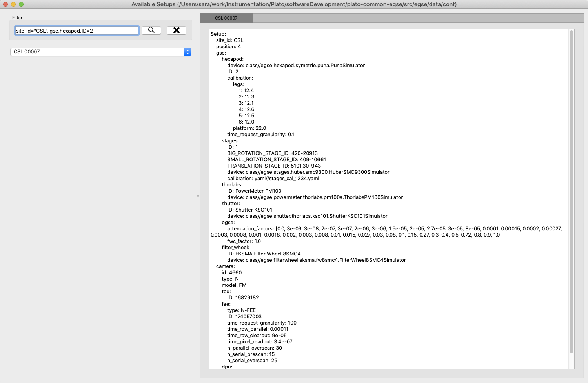588x383 pixels.
Task: Click the 'calibration: yaml//stages_cal_1234.yaml' line
Action: tap(273, 179)
